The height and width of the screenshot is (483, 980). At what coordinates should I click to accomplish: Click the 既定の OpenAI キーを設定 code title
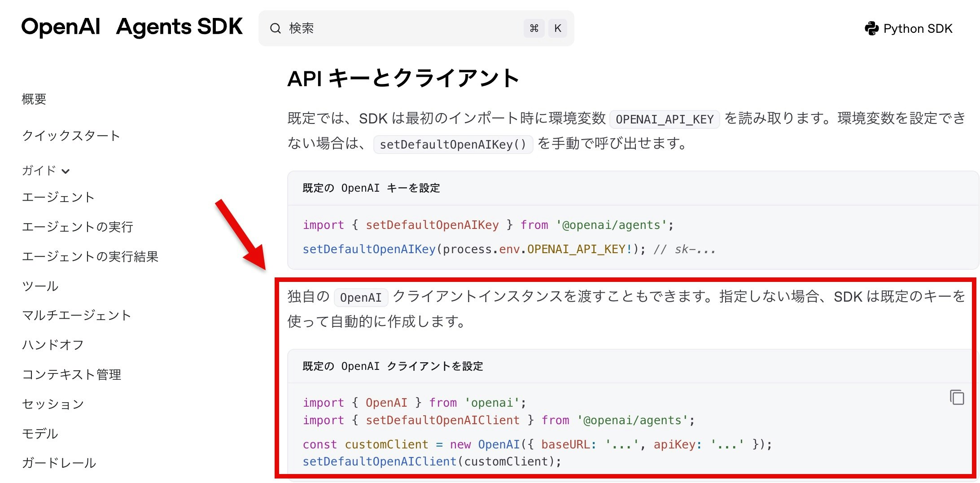tap(371, 188)
